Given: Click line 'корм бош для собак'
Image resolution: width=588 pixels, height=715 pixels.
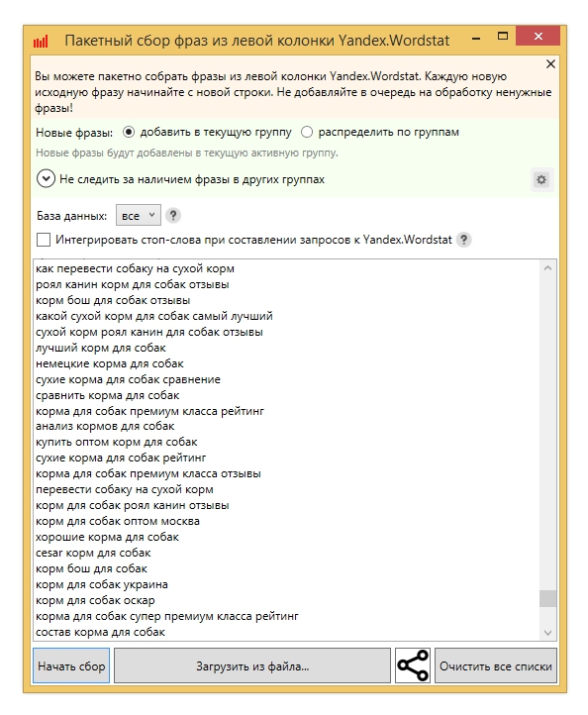Looking at the screenshot, I should pos(91,569).
